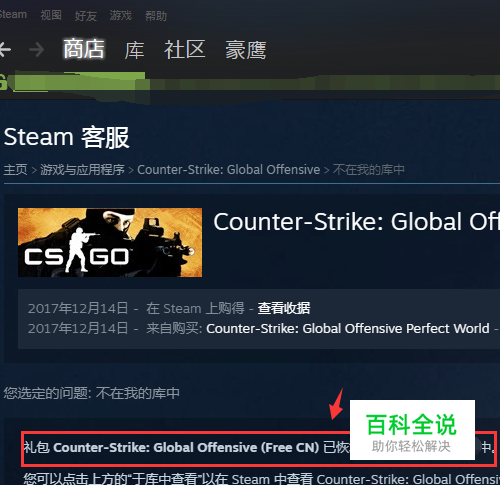This screenshot has height=485, width=500.
Task: Open the 豪鹰 profile tab
Action: [246, 50]
